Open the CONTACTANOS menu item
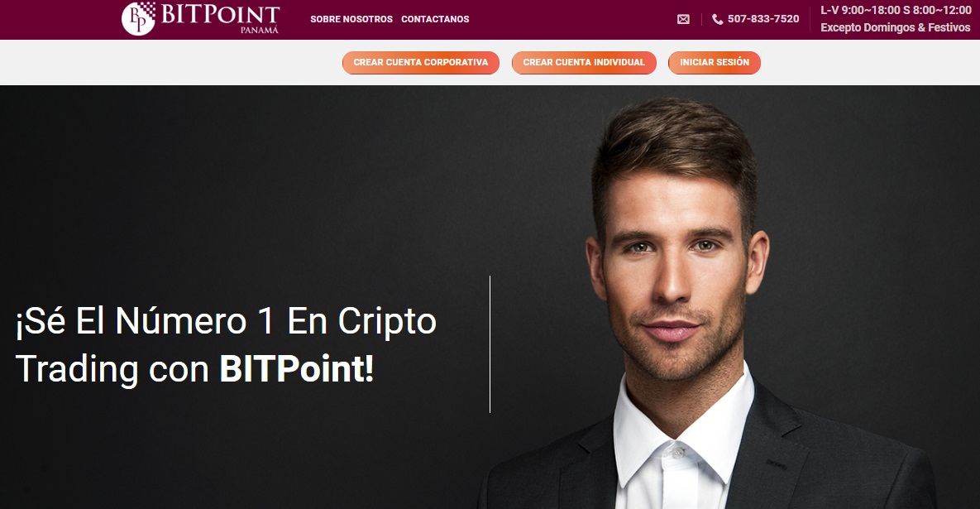Image resolution: width=980 pixels, height=509 pixels. tap(435, 19)
